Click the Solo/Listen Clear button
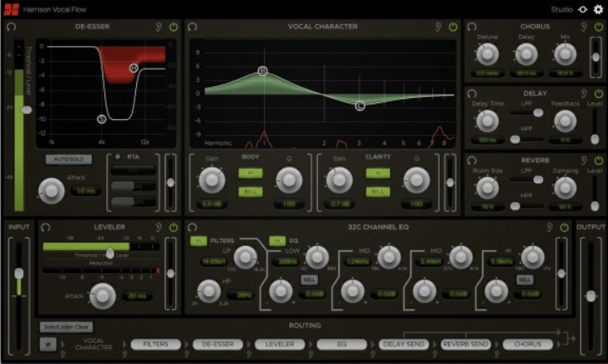Image resolution: width=608 pixels, height=364 pixels. (x=66, y=327)
